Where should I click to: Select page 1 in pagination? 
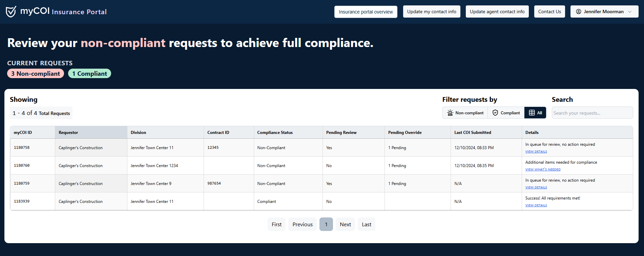point(326,224)
